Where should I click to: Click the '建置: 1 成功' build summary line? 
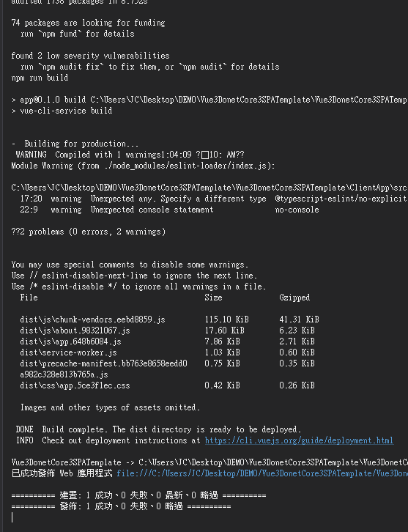138,495
